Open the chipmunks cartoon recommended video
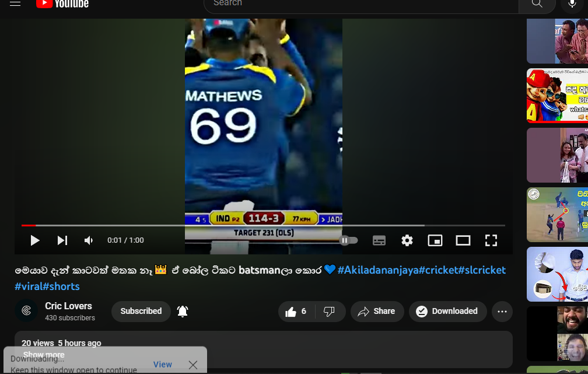 tap(557, 96)
